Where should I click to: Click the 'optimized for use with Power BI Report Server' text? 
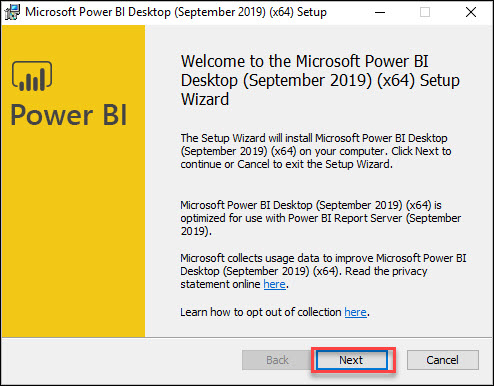pos(321,218)
